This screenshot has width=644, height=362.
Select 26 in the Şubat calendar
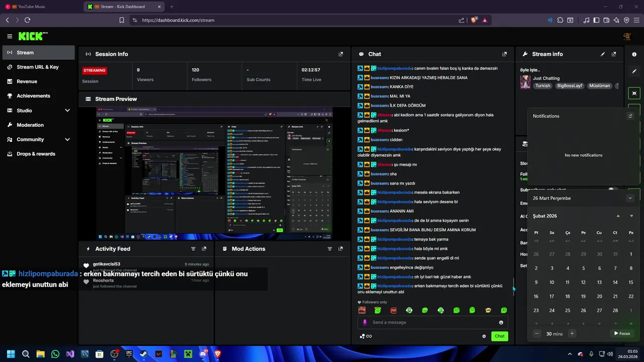(x=583, y=310)
